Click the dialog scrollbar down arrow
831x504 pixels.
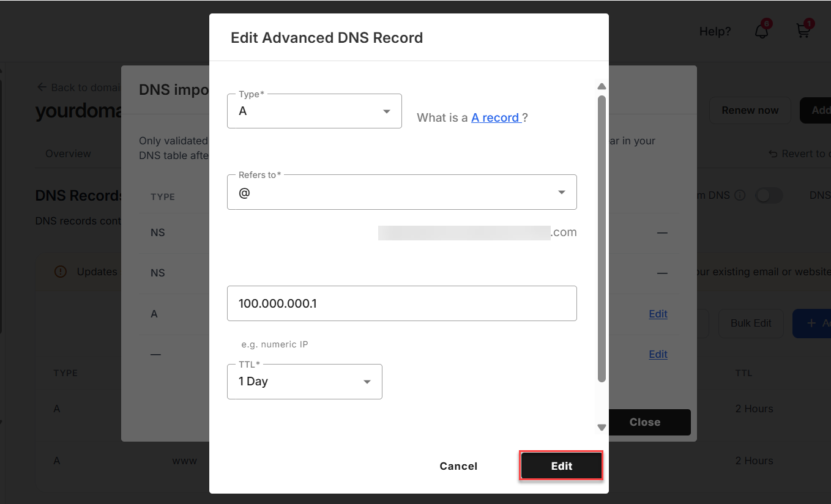coord(602,428)
